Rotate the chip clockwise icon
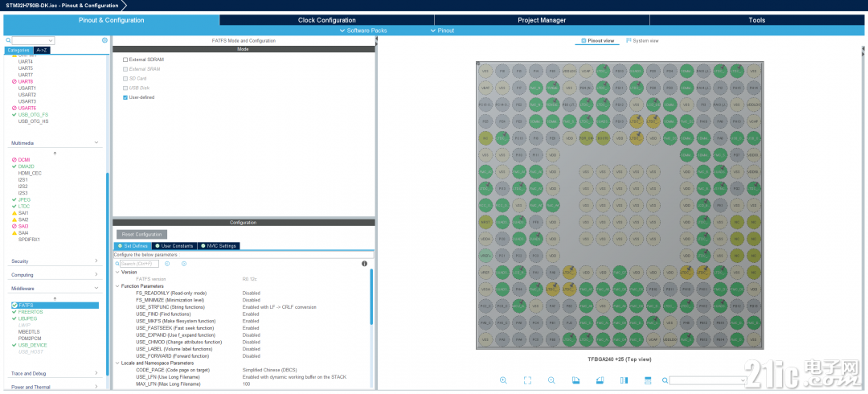The image size is (868, 394). coord(575,380)
